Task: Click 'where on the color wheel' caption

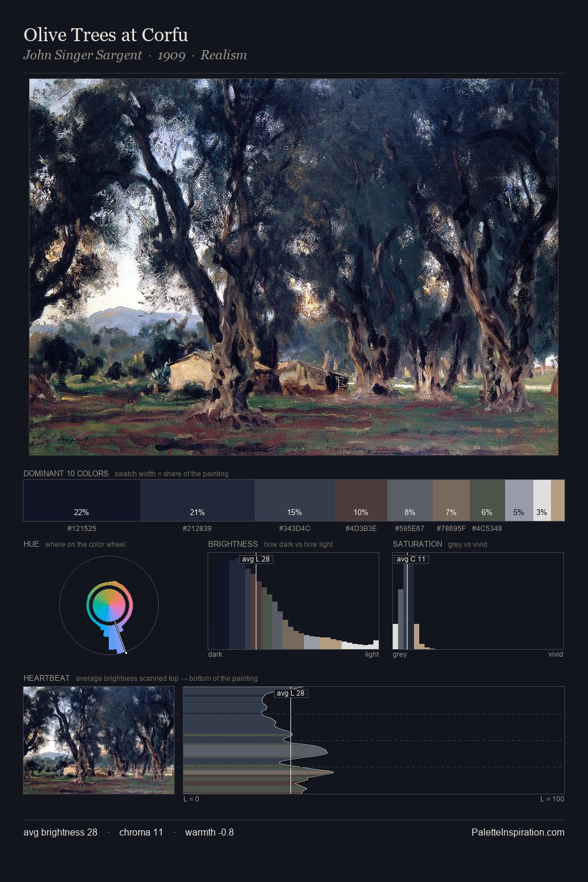Action: pos(85,544)
